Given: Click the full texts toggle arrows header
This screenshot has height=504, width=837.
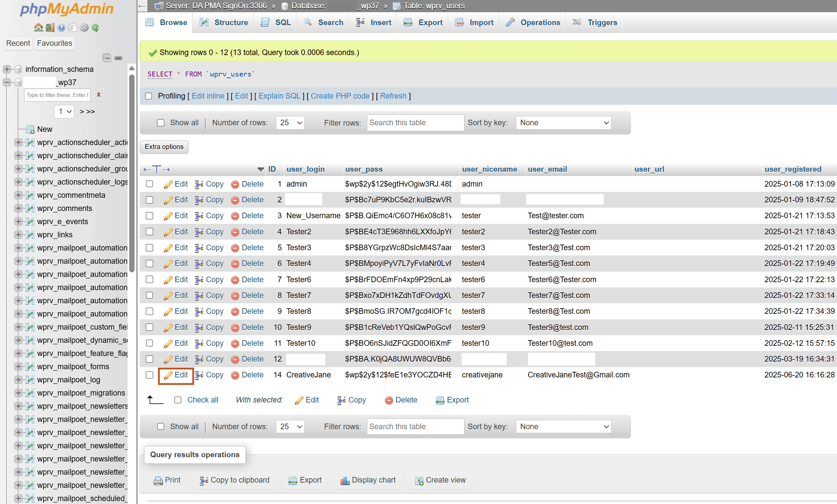Looking at the screenshot, I should (x=157, y=169).
